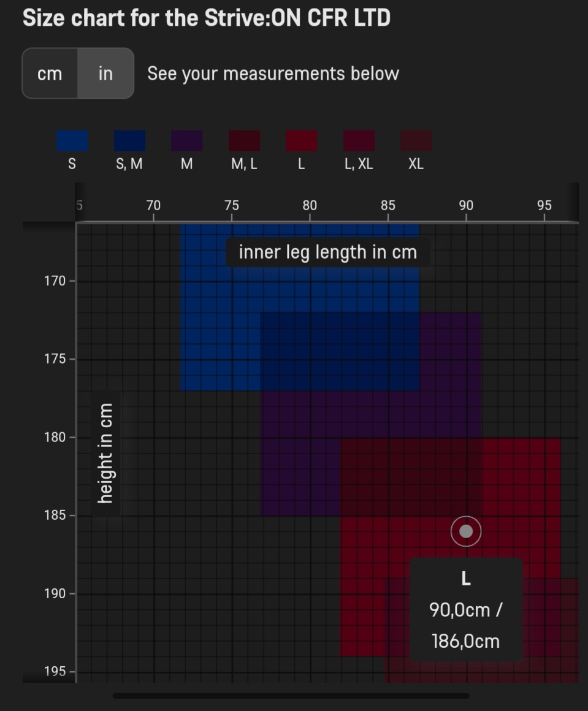Click the 180 tick on height axis

tap(55, 438)
